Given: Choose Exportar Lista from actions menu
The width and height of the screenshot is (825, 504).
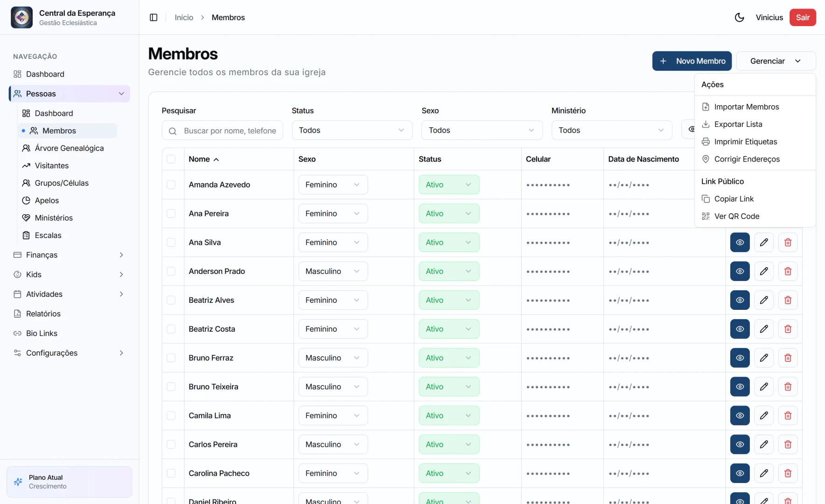Looking at the screenshot, I should point(738,124).
